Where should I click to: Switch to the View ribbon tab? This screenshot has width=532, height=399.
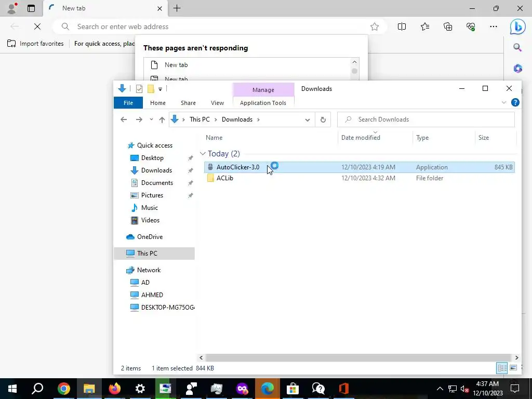click(x=217, y=103)
